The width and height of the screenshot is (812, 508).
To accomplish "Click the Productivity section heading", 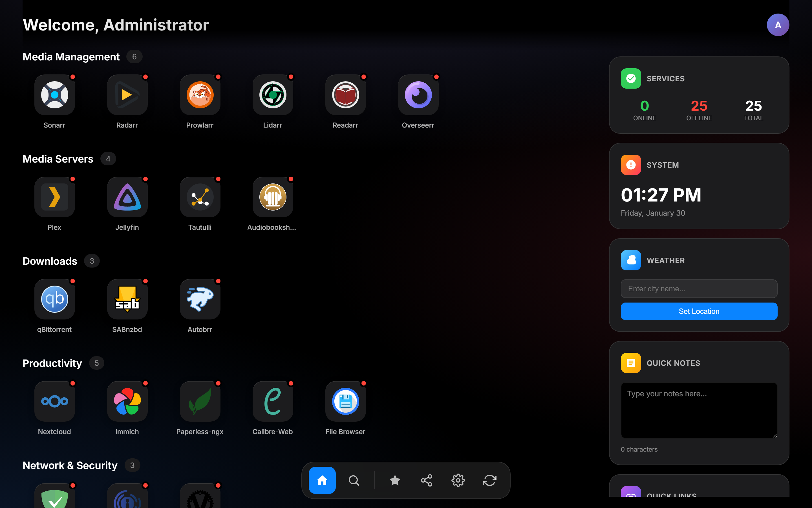I will 52,363.
